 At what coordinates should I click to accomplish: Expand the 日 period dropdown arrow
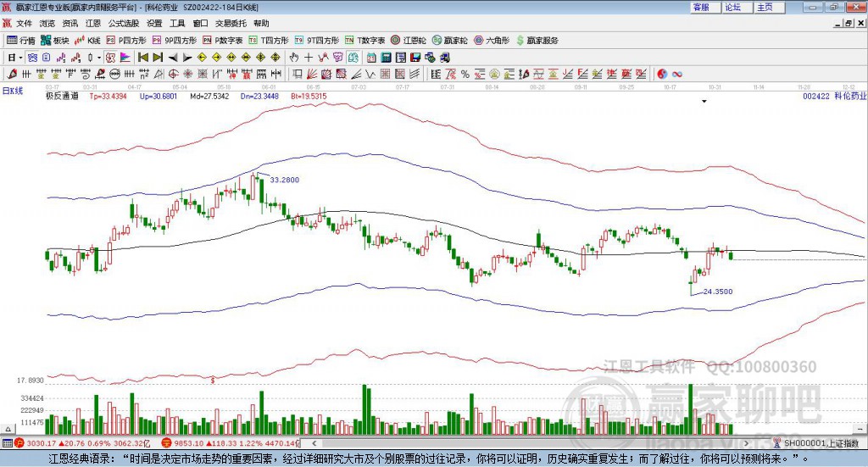click(20, 57)
